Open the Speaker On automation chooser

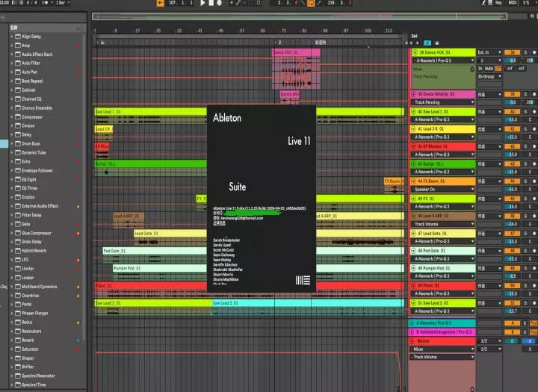point(443,190)
